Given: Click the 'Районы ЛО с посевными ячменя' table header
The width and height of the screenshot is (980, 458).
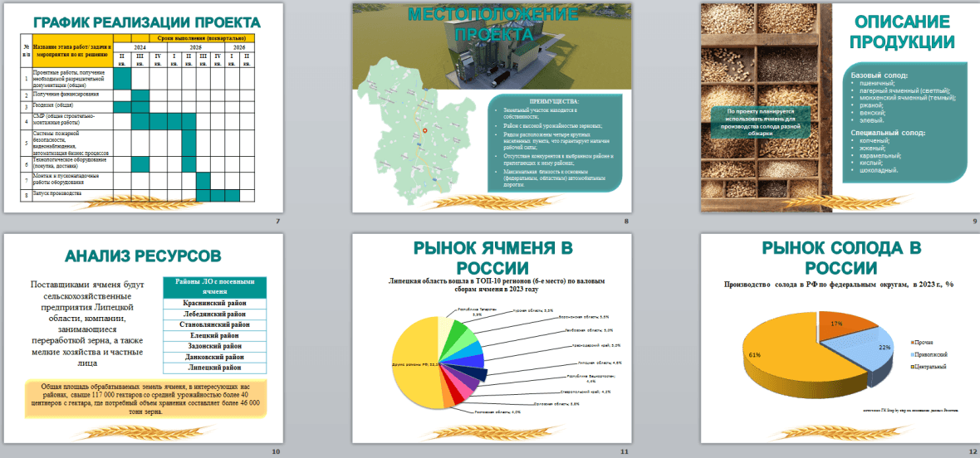Looking at the screenshot, I should (x=214, y=286).
